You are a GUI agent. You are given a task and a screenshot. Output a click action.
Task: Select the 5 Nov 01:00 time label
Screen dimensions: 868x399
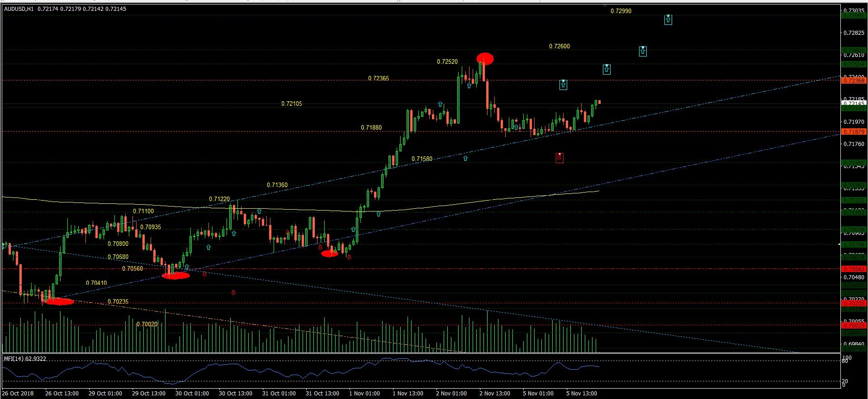538,394
